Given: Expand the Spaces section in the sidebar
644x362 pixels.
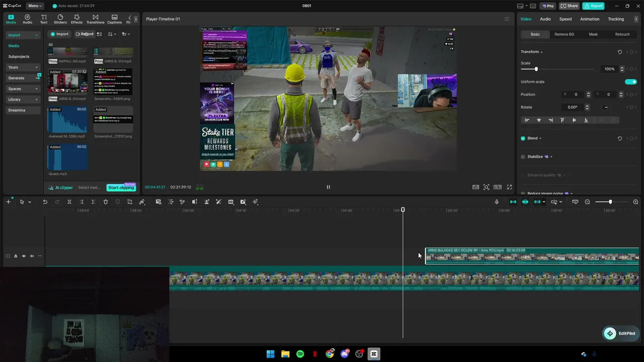Looking at the screenshot, I should point(36,89).
